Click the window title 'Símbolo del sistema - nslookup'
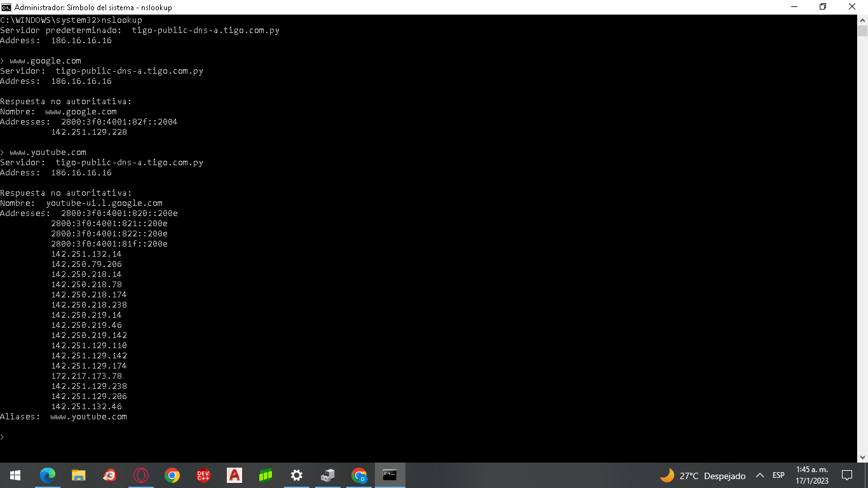This screenshot has height=488, width=868. pyautogui.click(x=119, y=8)
